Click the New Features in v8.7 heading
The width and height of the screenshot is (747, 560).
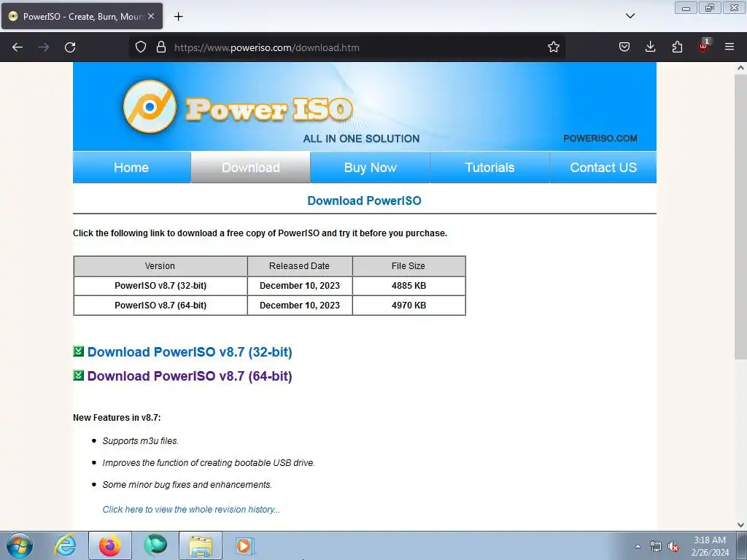click(117, 418)
